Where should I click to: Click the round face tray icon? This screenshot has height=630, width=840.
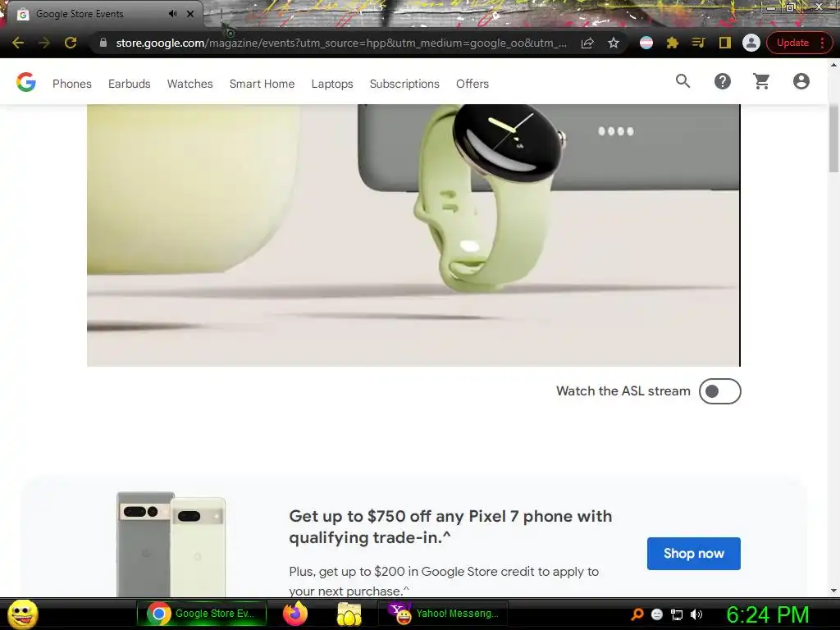[x=657, y=614]
